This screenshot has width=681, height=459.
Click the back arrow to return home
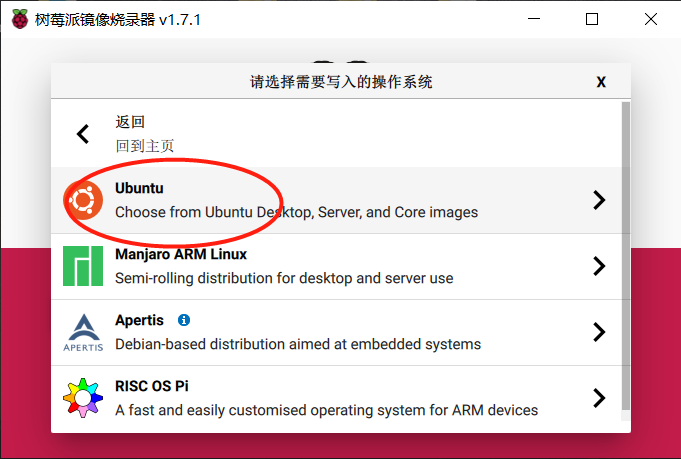pyautogui.click(x=83, y=134)
